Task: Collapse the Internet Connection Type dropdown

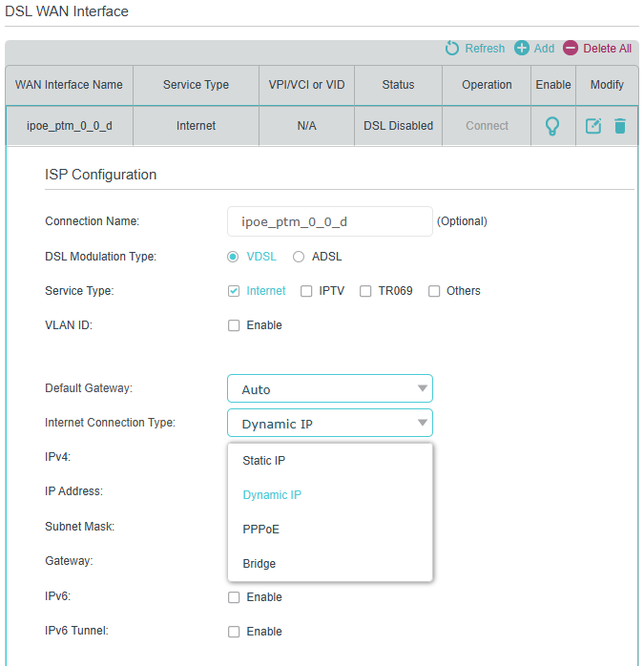Action: [x=330, y=423]
